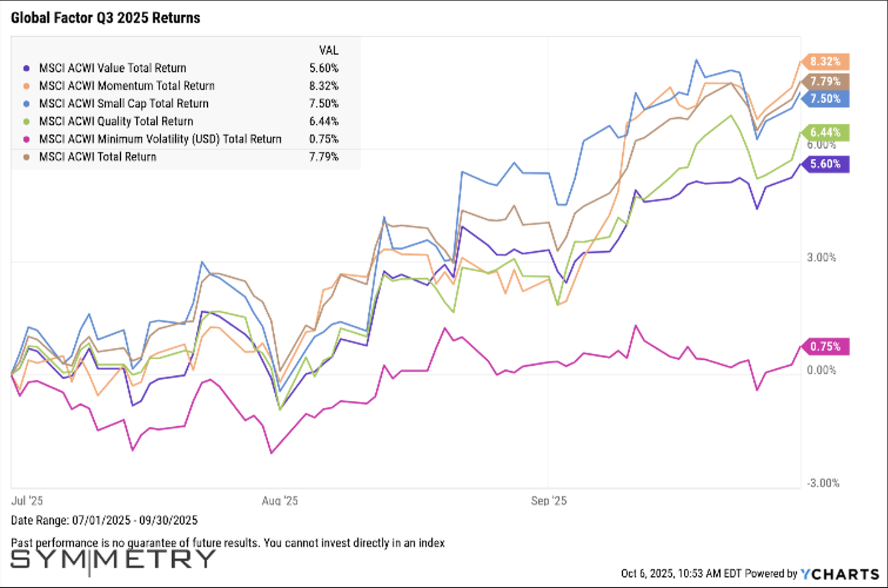Click the VAL column header
The height and width of the screenshot is (588, 888).
(329, 50)
